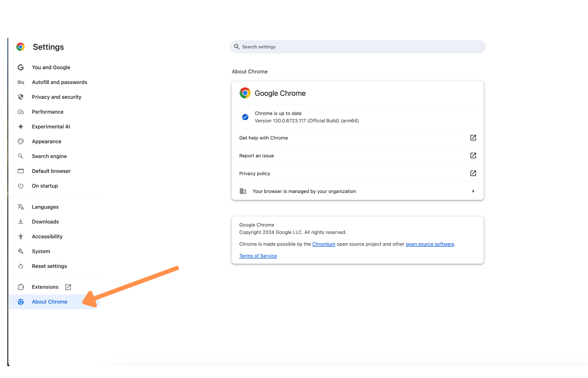This screenshot has height=378, width=588.
Task: Open Terms of Service link
Action: click(258, 256)
